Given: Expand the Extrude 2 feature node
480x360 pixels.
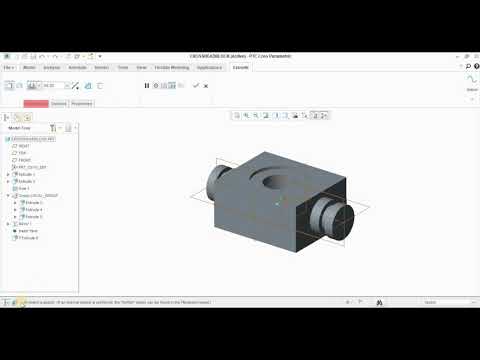Looking at the screenshot, I should [x=8, y=181].
